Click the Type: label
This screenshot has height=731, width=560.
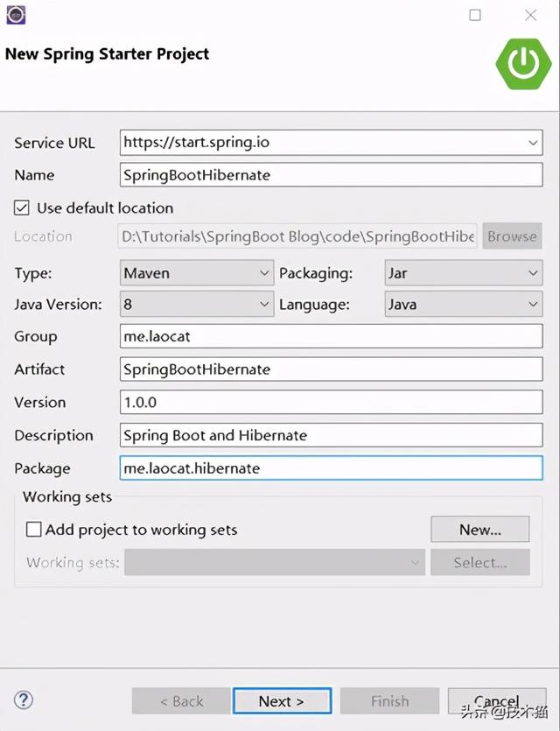tap(33, 273)
